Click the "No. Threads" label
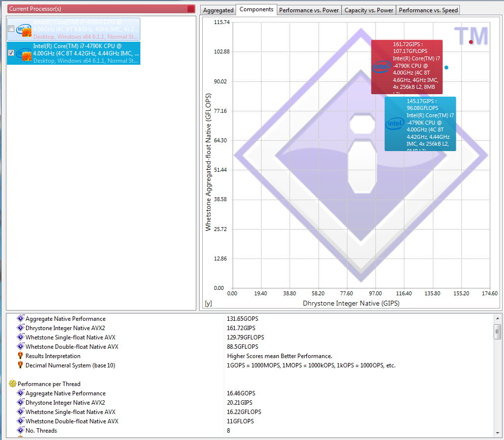The width and height of the screenshot is (504, 440). (41, 430)
